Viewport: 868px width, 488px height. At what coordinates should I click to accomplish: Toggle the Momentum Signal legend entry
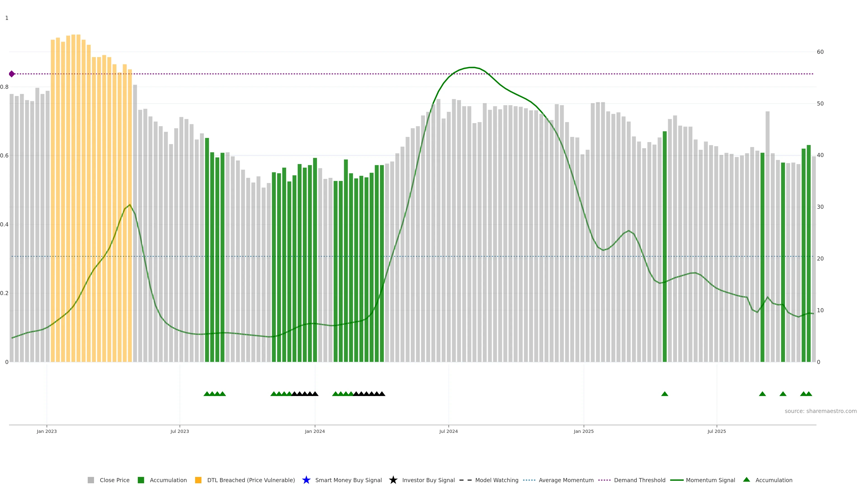[x=710, y=480]
